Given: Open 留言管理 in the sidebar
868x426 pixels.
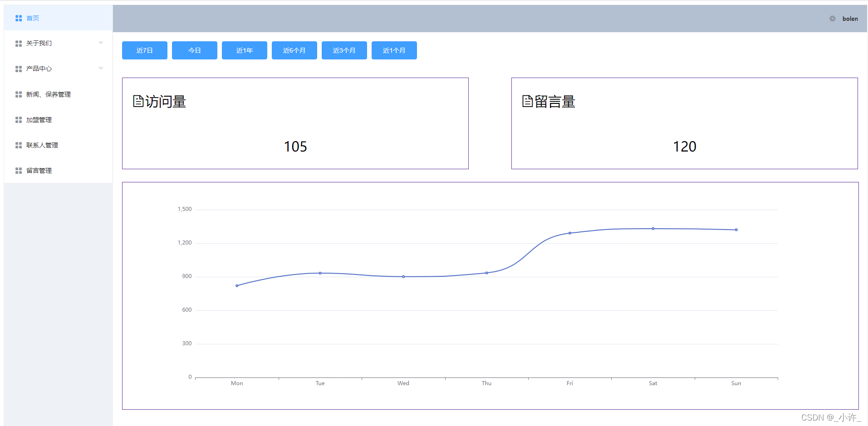Looking at the screenshot, I should click(58, 171).
